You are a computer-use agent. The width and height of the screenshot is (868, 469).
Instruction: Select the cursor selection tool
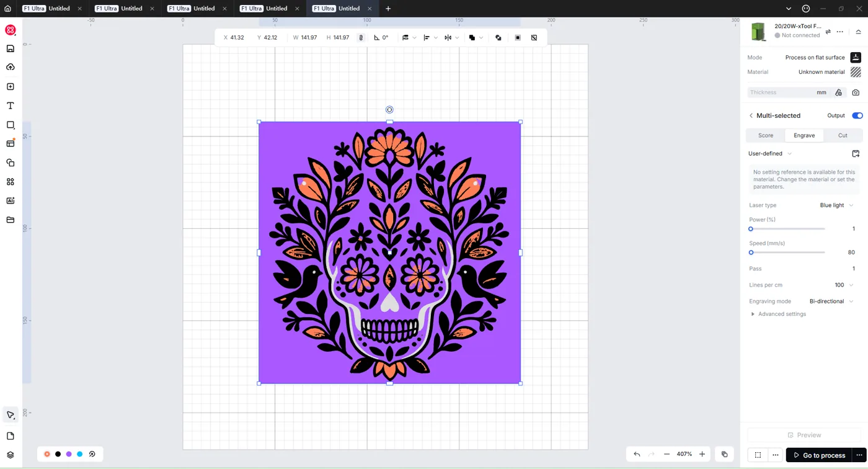(x=10, y=415)
